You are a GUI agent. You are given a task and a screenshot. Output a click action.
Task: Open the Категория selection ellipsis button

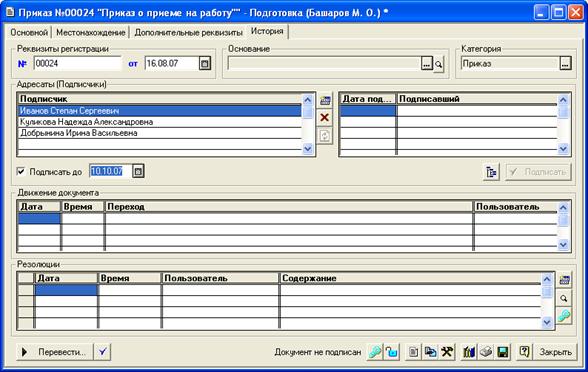(x=566, y=63)
